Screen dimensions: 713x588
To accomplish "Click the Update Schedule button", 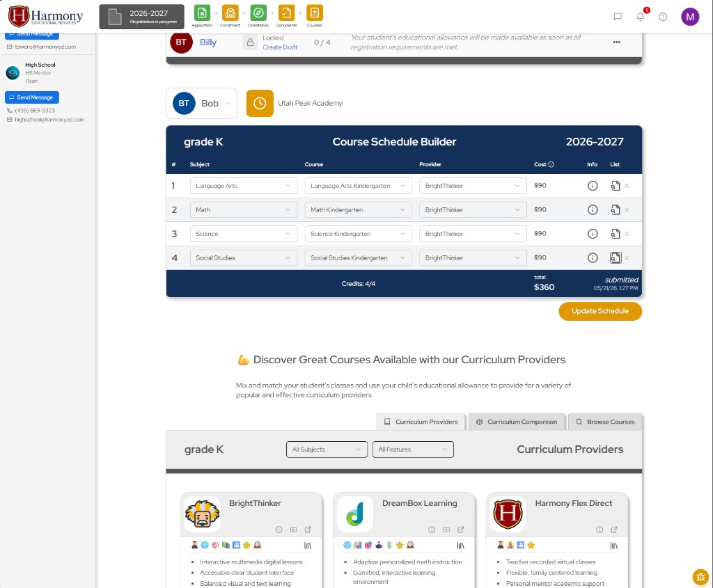I will coord(600,311).
